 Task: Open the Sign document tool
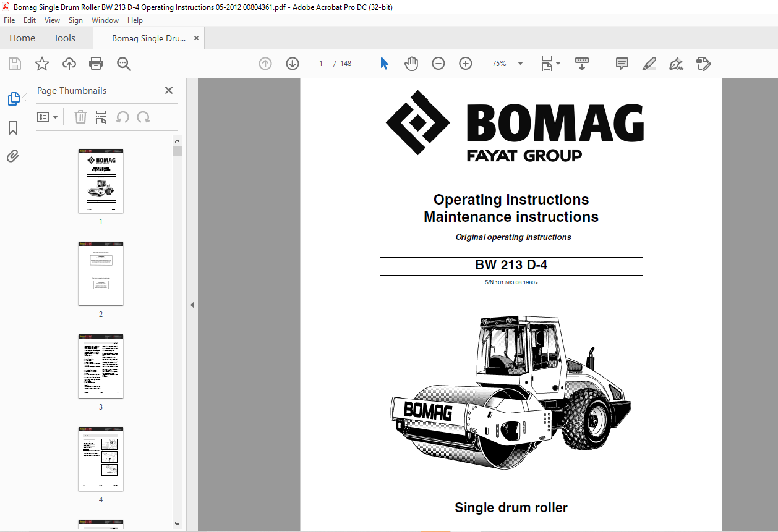point(676,64)
